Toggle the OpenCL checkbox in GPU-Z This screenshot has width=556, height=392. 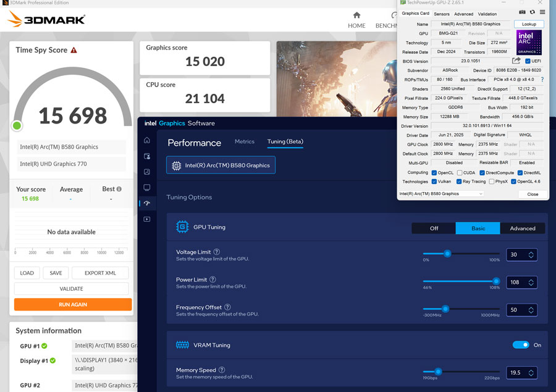[434, 173]
